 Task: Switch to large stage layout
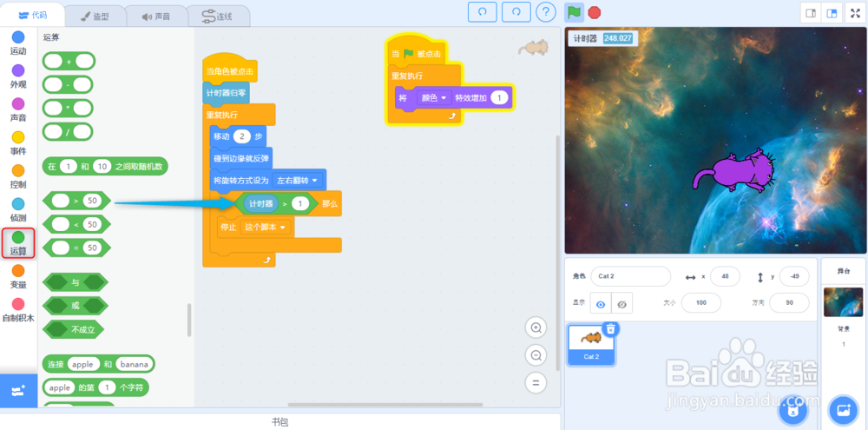(832, 13)
